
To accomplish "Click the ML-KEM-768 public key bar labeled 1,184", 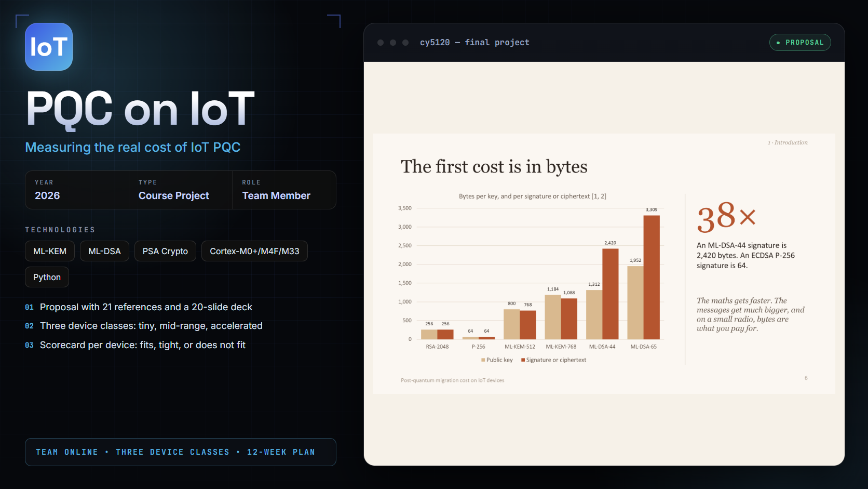I will 553,317.
